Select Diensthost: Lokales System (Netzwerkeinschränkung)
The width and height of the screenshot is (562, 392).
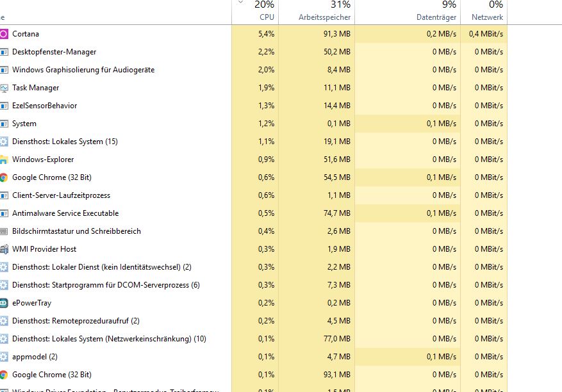pos(253,339)
